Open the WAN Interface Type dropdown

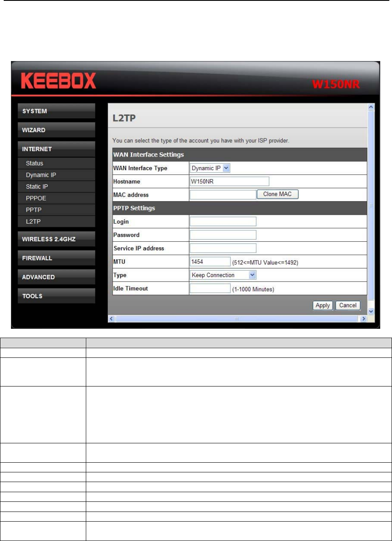(210, 168)
